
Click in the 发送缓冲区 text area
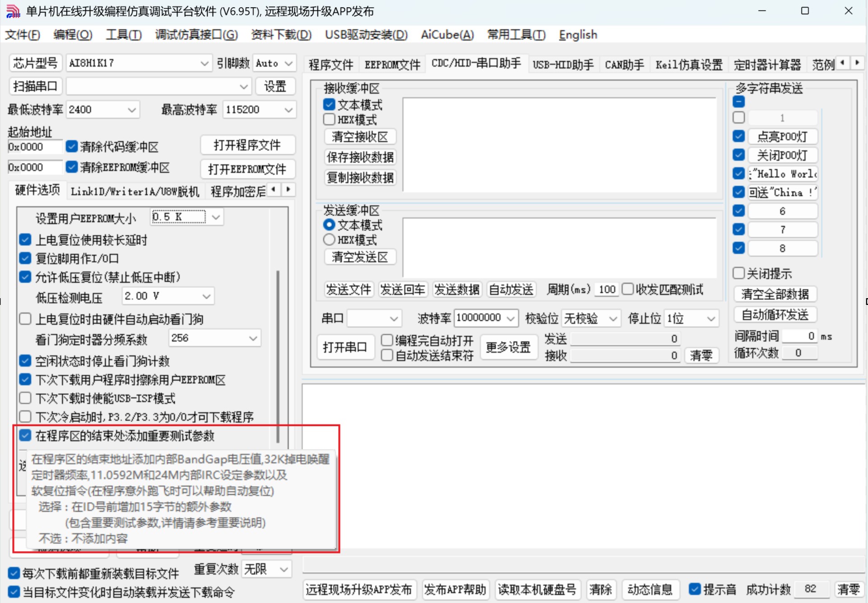point(559,248)
